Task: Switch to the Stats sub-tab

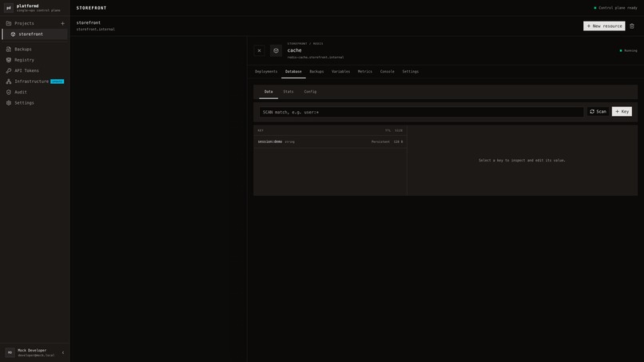Action: pyautogui.click(x=288, y=92)
